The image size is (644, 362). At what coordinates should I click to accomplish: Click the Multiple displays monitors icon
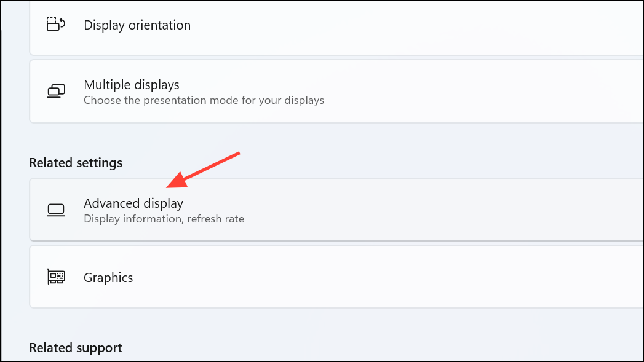(x=57, y=90)
